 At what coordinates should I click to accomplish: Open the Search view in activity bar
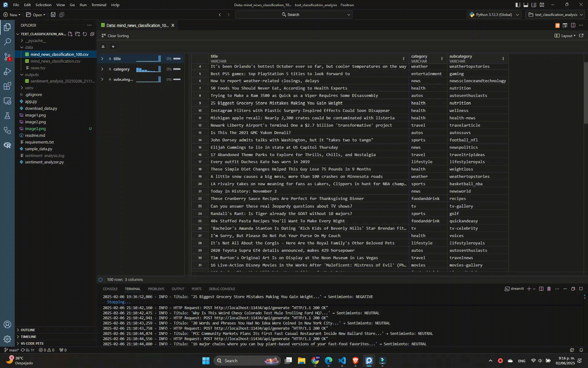coord(7,42)
